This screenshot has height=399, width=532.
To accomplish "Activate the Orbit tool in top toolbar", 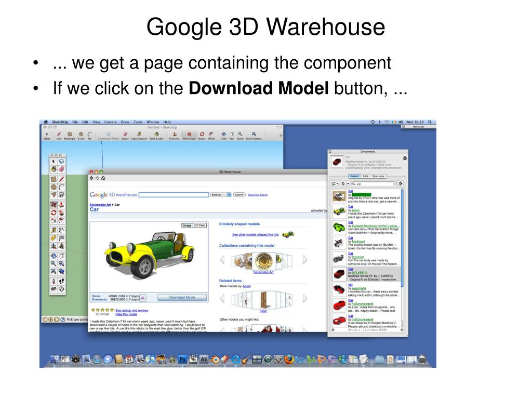I will (223, 136).
